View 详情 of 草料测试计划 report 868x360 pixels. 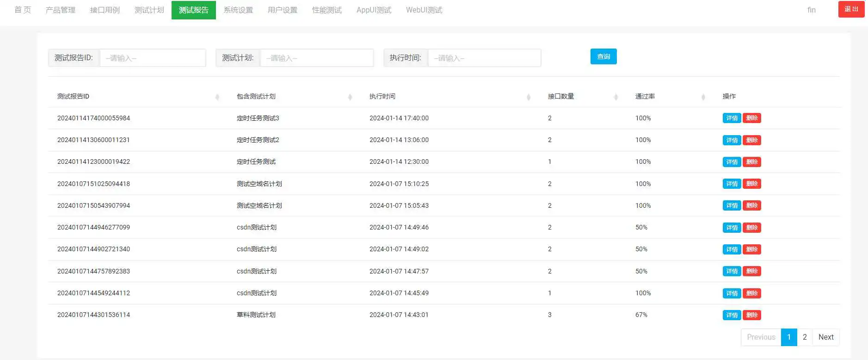click(x=732, y=315)
